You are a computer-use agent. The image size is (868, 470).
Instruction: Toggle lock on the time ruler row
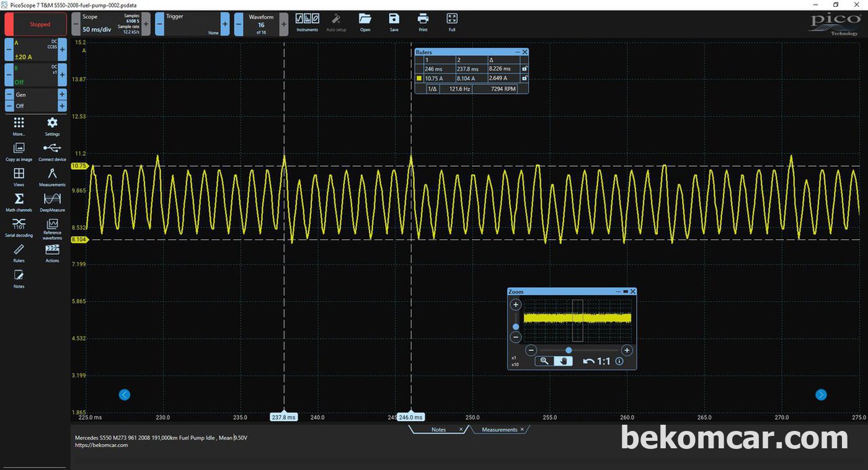[525, 69]
